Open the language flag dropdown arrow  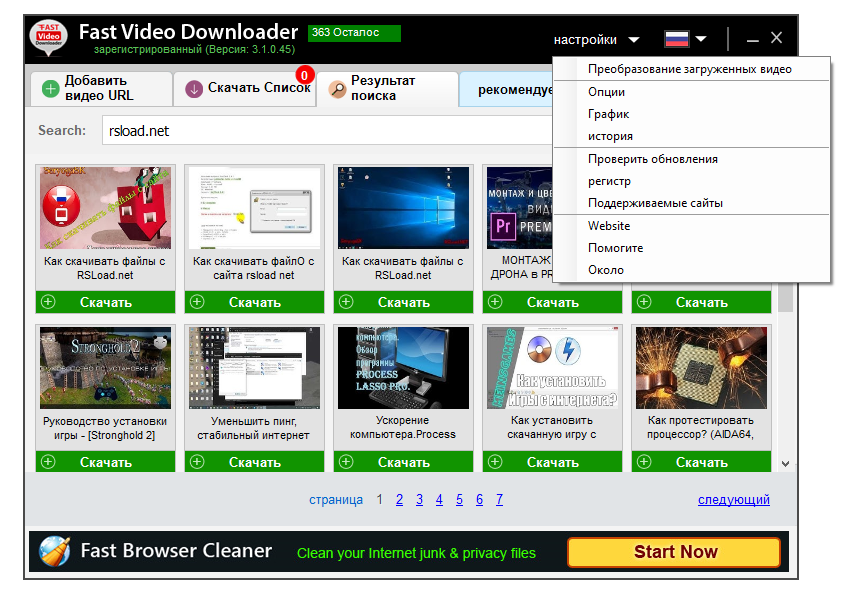[701, 39]
